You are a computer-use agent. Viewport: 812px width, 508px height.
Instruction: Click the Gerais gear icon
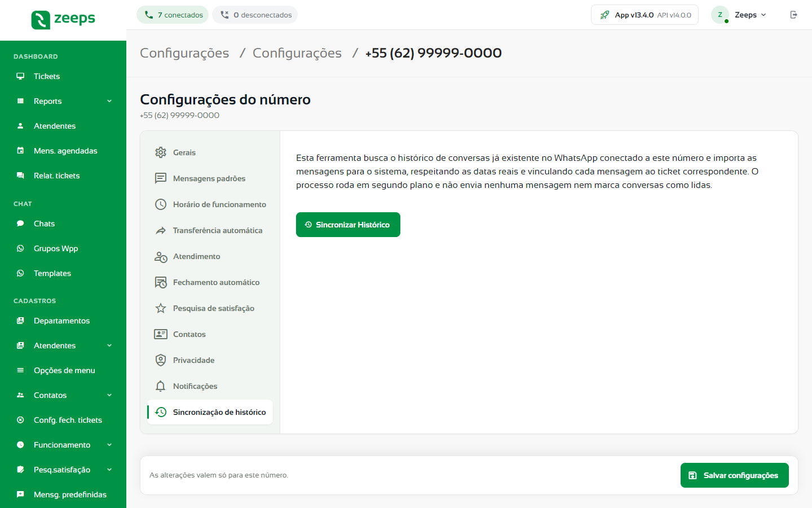click(x=161, y=152)
